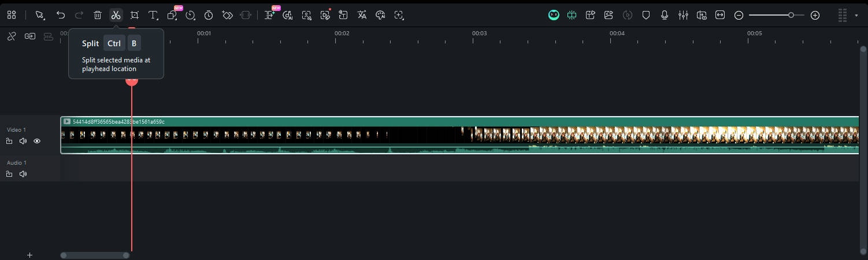Open the capture frame plus tool
The width and height of the screenshot is (868, 260).
pyautogui.click(x=399, y=16)
